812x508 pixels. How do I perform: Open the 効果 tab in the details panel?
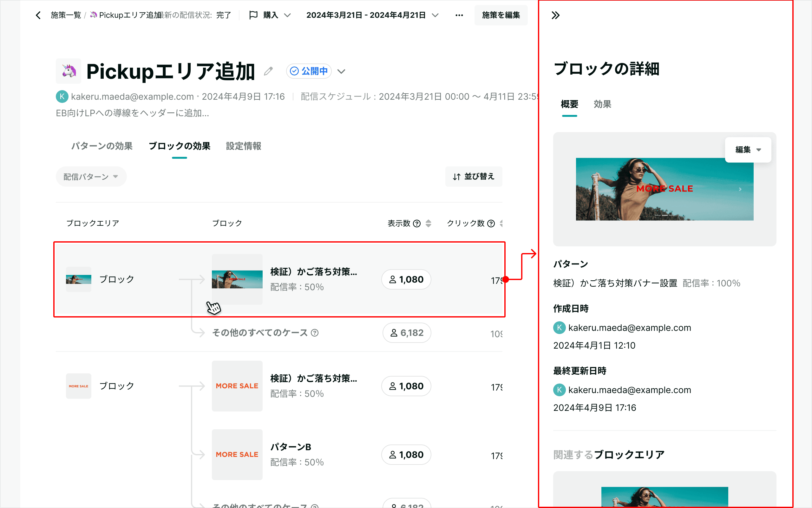click(602, 104)
